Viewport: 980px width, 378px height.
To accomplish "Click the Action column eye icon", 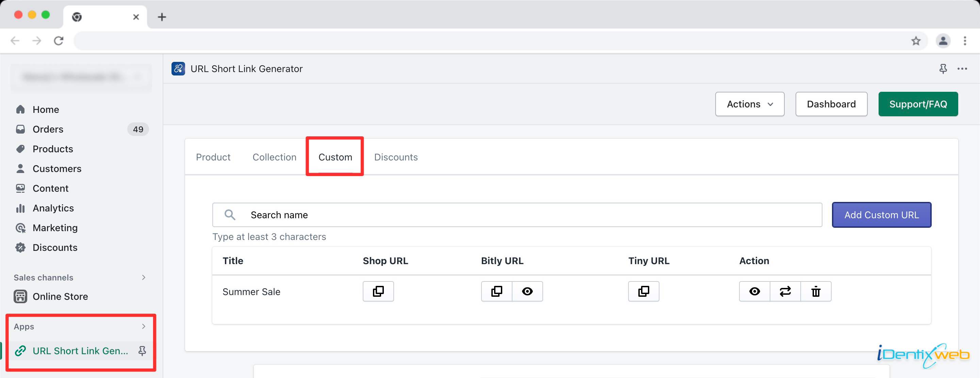I will (755, 291).
